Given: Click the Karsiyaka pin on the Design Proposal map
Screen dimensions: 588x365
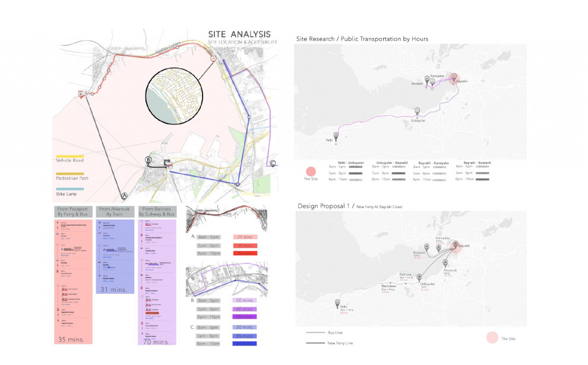Looking at the screenshot, I should (438, 247).
